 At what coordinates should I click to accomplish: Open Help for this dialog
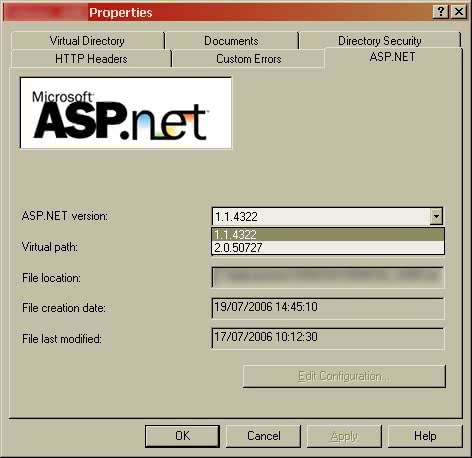pyautogui.click(x=425, y=436)
